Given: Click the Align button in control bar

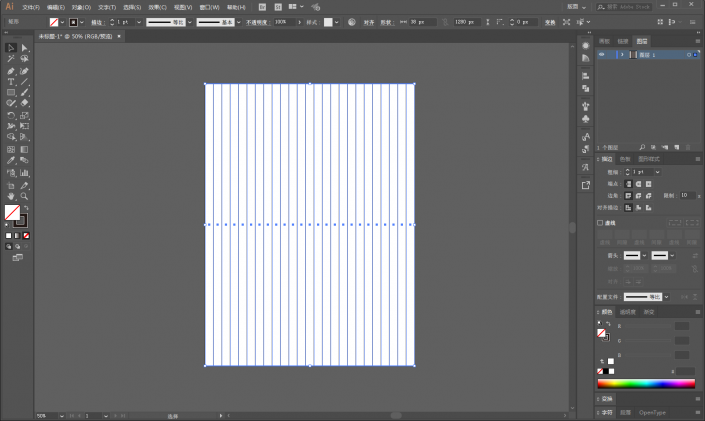Looking at the screenshot, I should (369, 22).
